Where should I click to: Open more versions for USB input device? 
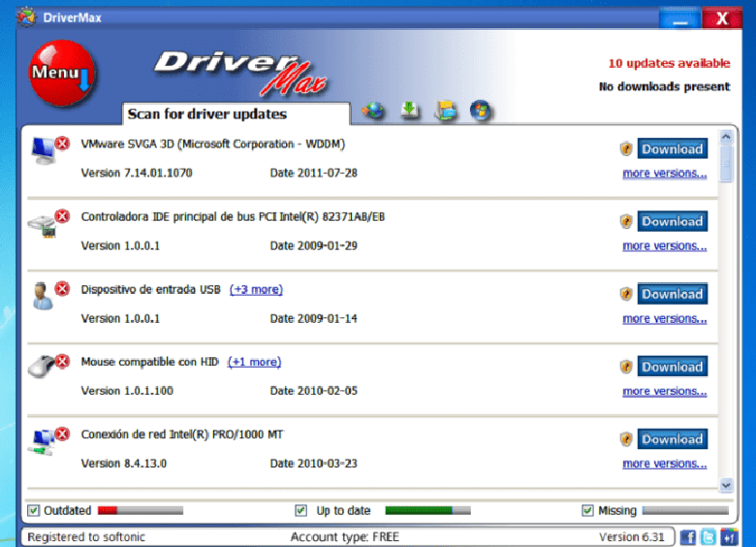664,319
